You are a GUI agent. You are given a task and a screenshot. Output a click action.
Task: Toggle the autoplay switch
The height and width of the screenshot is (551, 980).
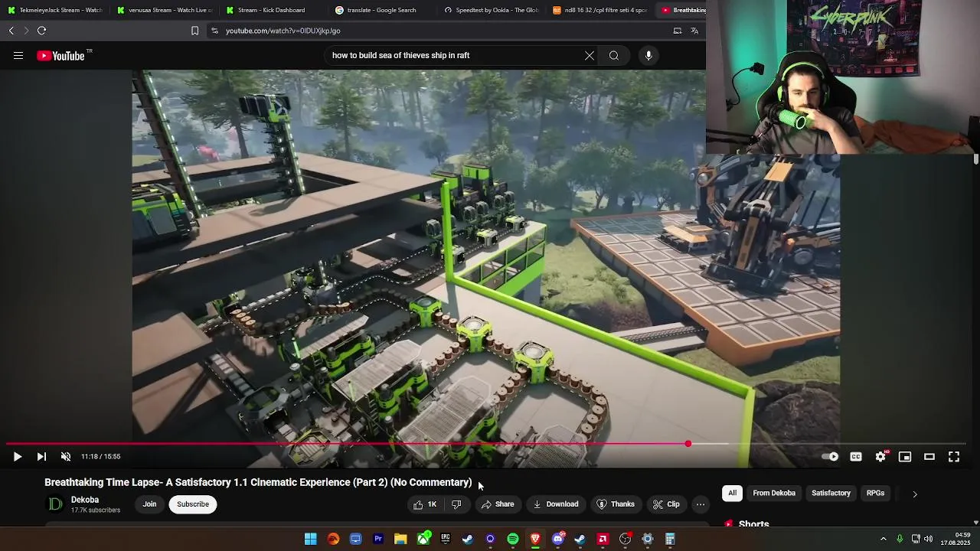tap(830, 457)
